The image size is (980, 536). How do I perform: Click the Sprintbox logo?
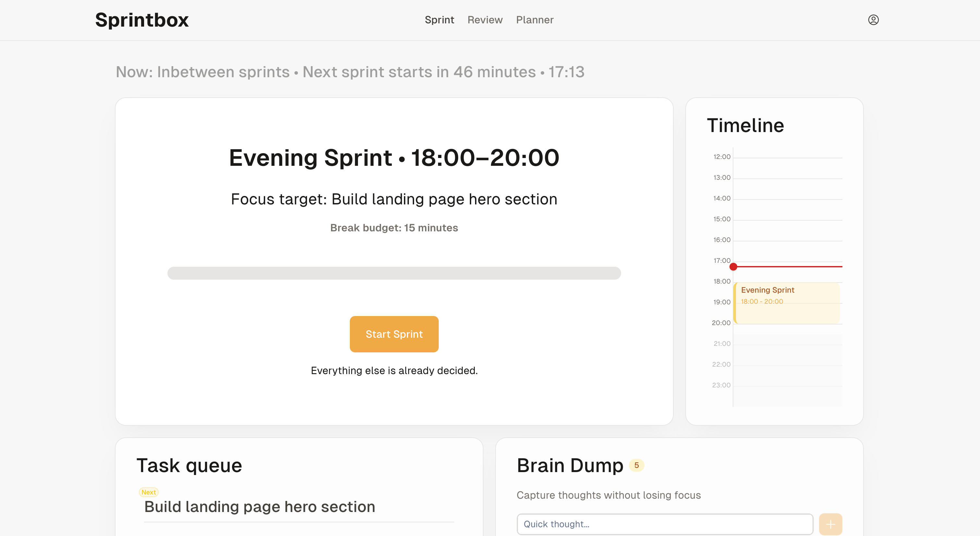[141, 20]
